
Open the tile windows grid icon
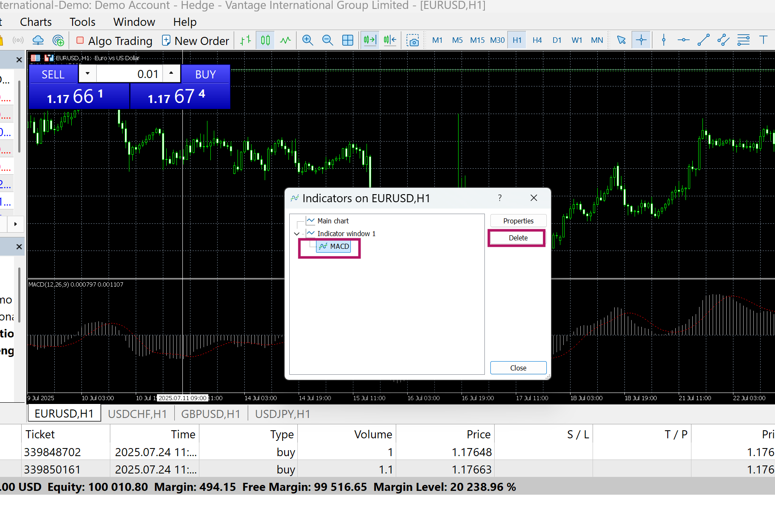(347, 40)
